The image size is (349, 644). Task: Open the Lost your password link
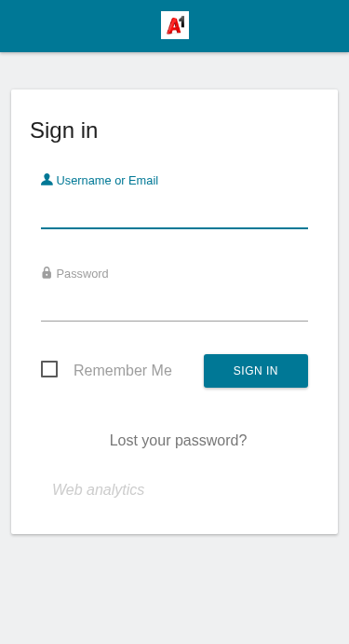178,440
